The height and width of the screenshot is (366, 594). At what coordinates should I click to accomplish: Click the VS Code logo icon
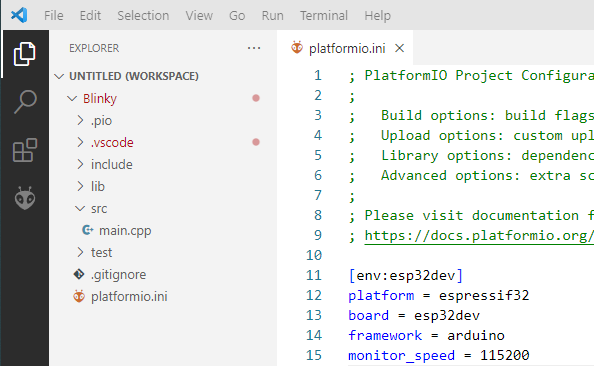[x=19, y=15]
